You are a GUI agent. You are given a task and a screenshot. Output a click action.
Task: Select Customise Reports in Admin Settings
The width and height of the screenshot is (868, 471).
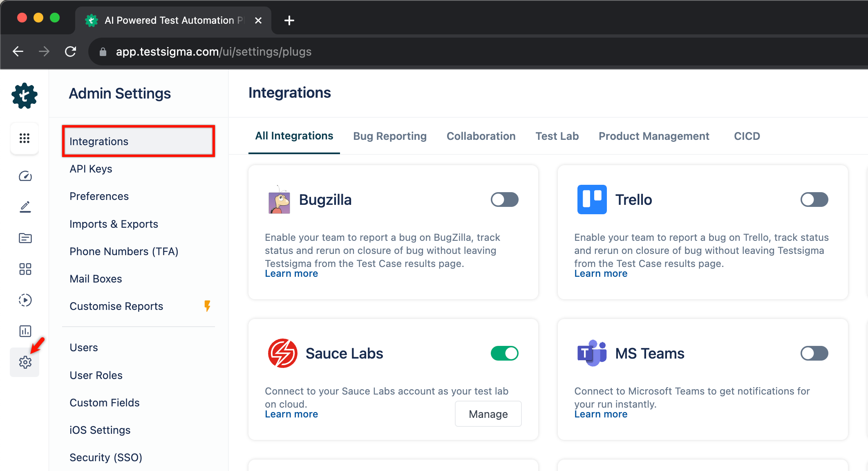pos(116,306)
